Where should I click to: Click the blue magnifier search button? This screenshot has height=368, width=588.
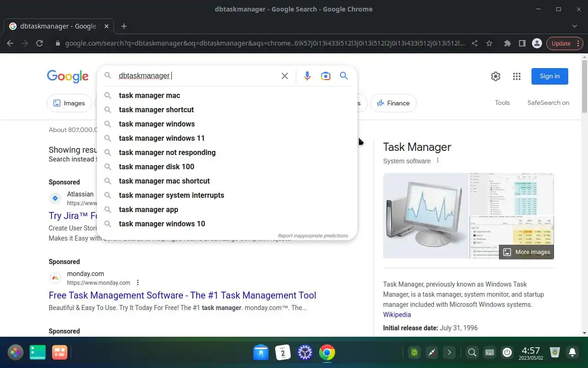click(x=344, y=76)
